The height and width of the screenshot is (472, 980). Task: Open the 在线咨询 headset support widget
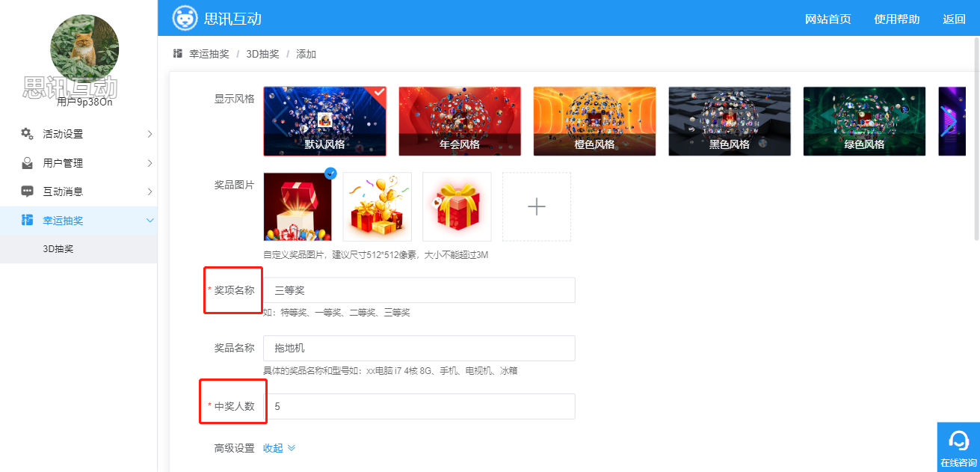[x=958, y=447]
